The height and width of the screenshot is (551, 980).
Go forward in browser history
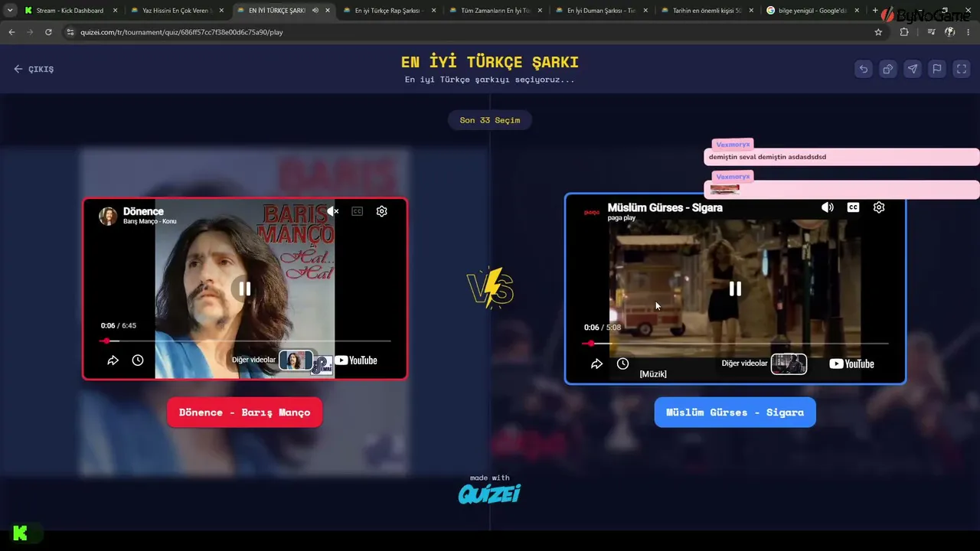coord(30,32)
